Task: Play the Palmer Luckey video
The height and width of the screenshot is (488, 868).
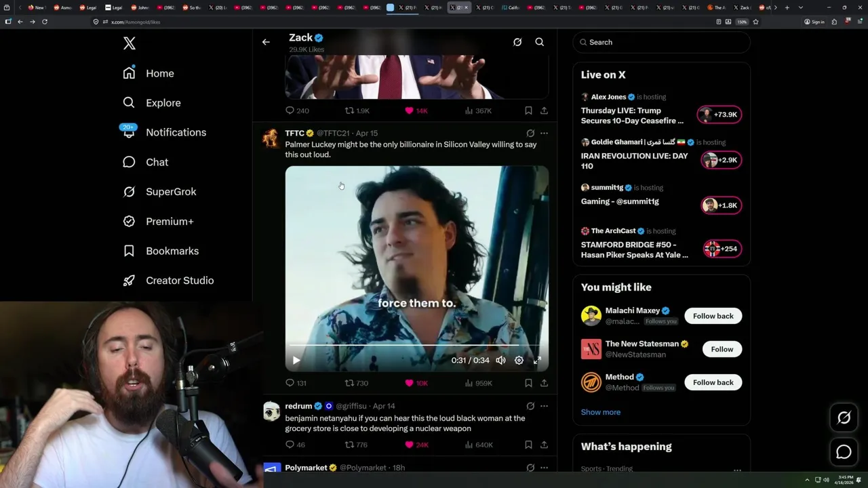Action: 296,361
